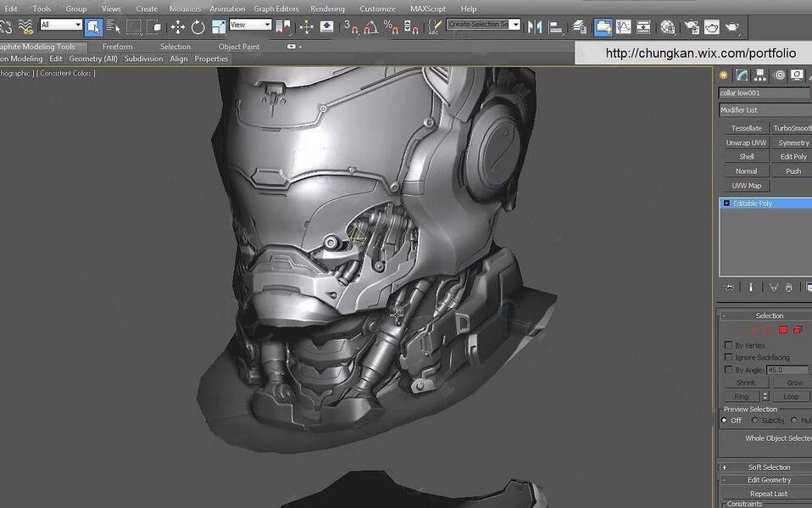This screenshot has width=812, height=508.
Task: Toggle keyboard shortcut override icon
Action: [x=327, y=27]
